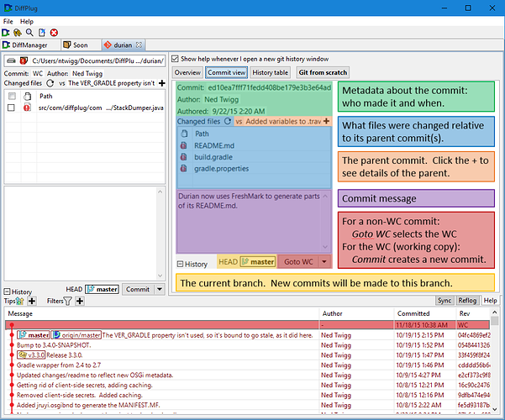This screenshot has height=420, width=505.
Task: Click the Goto WC button
Action: click(x=298, y=261)
